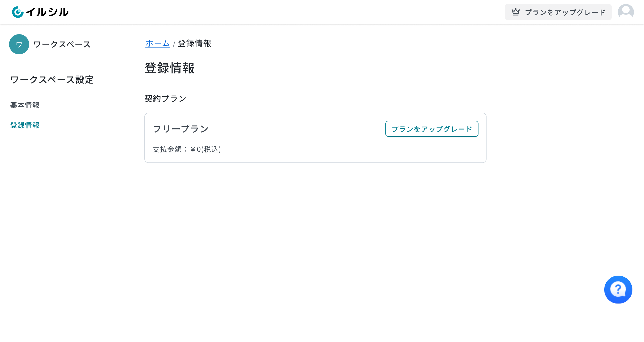This screenshot has height=342, width=644.
Task: Click the question mark in help widget
Action: tap(618, 289)
